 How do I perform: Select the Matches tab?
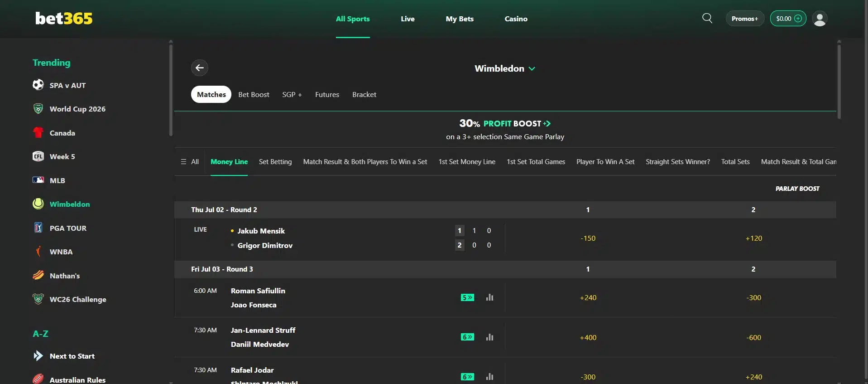pos(211,94)
